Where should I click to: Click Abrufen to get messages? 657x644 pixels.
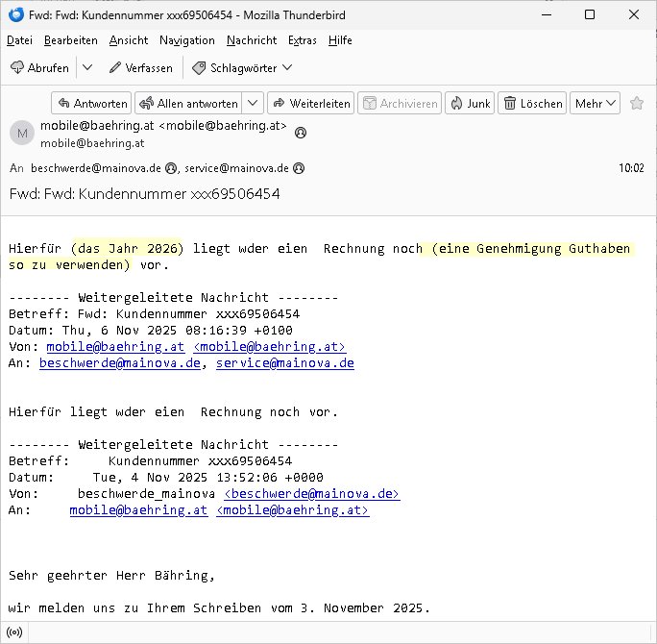pyautogui.click(x=39, y=68)
